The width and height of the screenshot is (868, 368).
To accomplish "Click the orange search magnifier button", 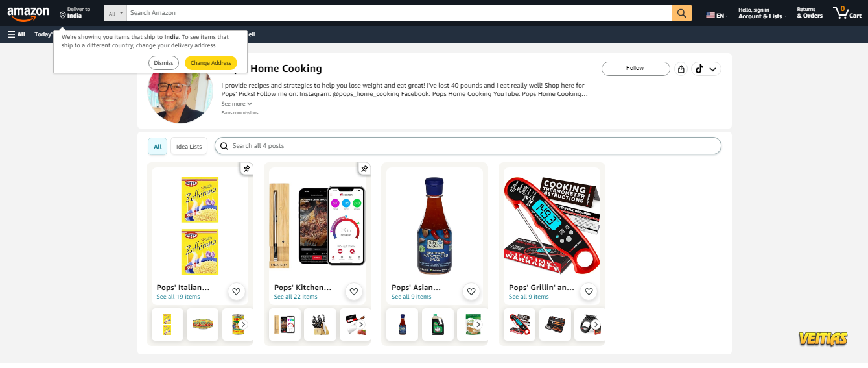I will tap(682, 13).
